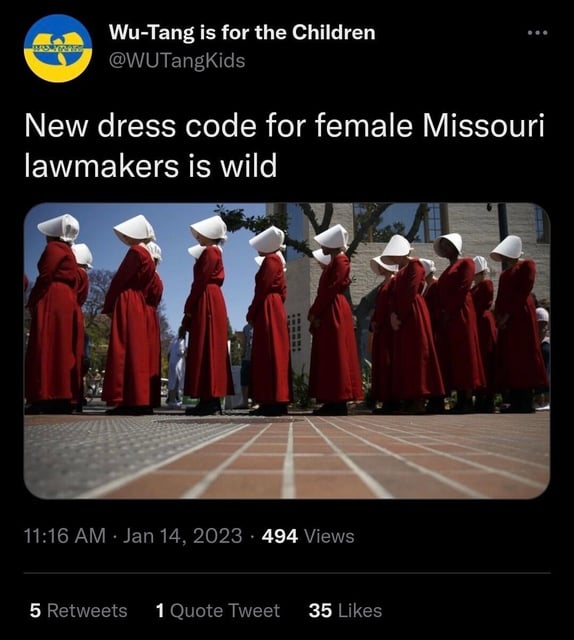Click the leftmost white bonnet in photo

pos(60,227)
